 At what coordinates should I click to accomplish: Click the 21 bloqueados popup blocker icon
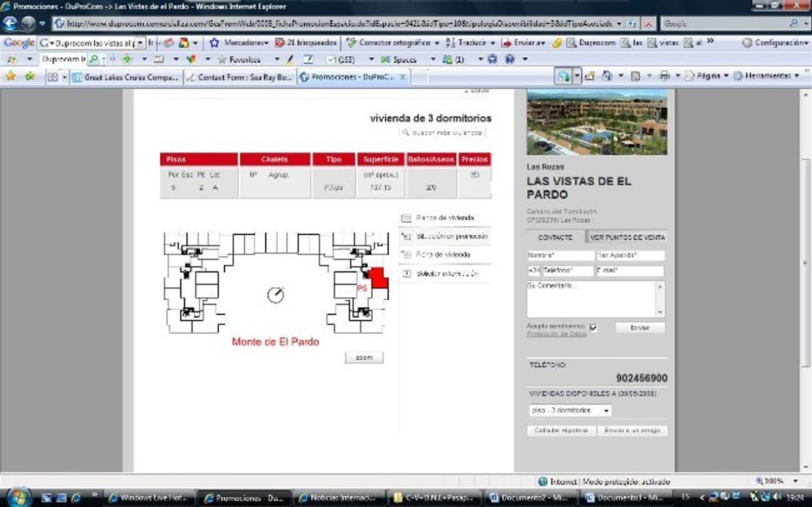pyautogui.click(x=280, y=42)
